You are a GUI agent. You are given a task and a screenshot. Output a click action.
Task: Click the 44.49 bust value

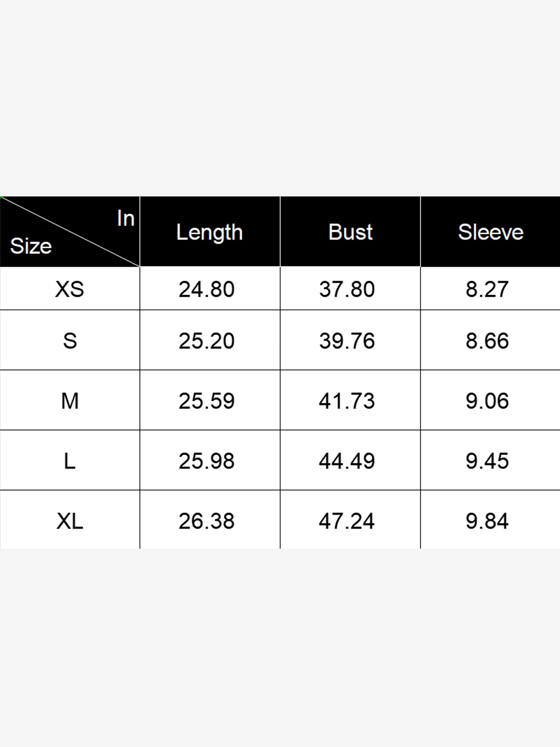tap(347, 461)
